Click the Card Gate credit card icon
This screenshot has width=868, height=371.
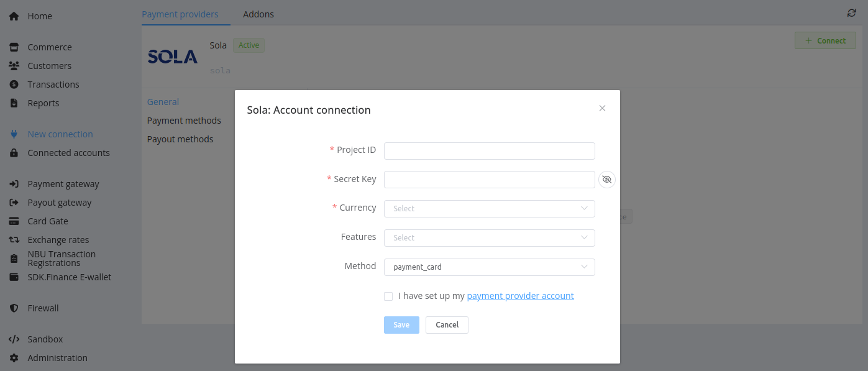[x=14, y=221]
